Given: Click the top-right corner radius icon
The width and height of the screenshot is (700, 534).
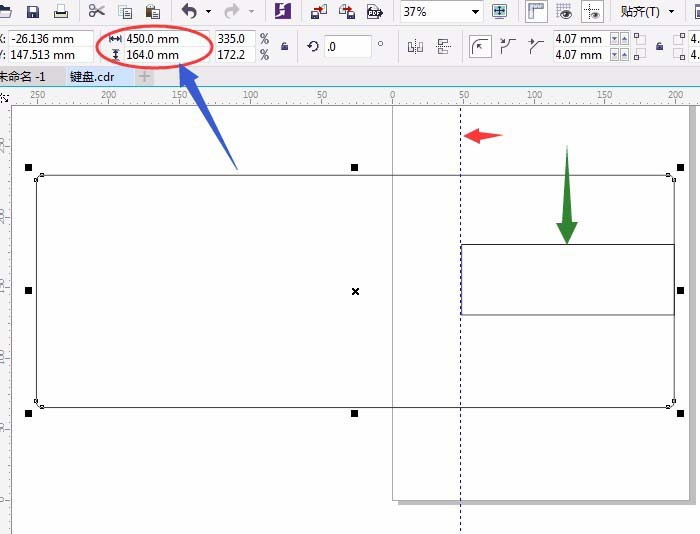Looking at the screenshot, I should pos(679,38).
